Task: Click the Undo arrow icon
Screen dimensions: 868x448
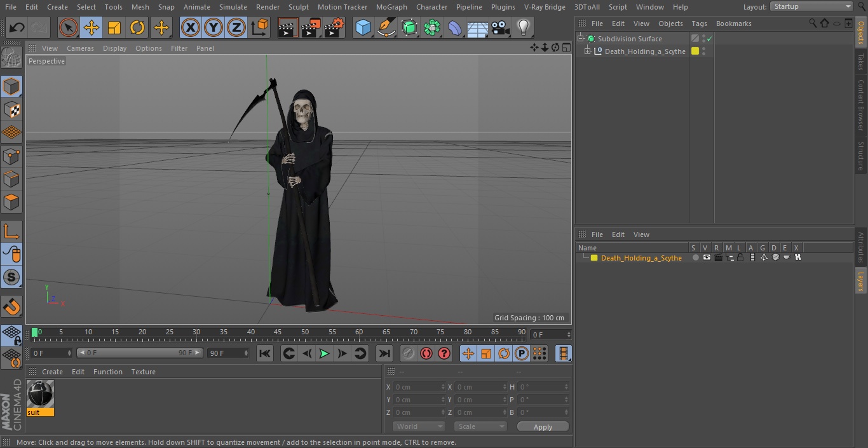Action: 17,27
